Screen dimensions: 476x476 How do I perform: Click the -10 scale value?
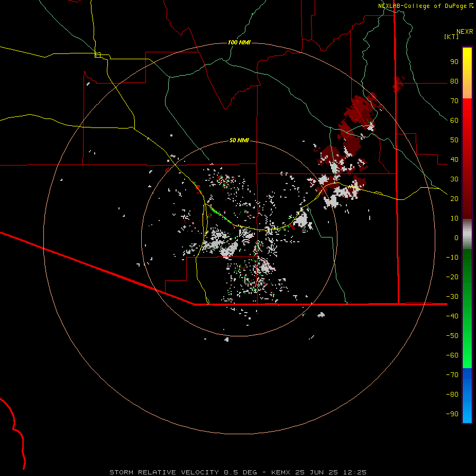(x=452, y=258)
